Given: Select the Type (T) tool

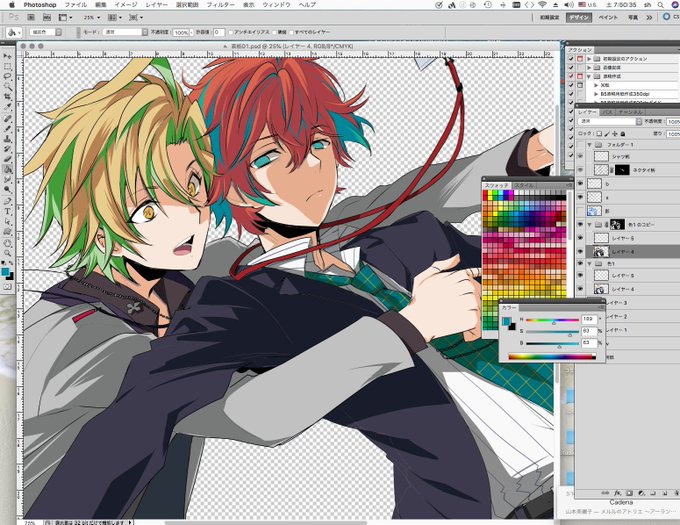Looking at the screenshot, I should pos(7,212).
